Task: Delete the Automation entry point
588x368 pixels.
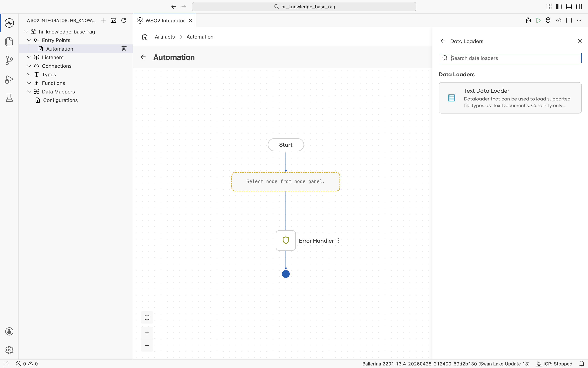Action: click(124, 49)
